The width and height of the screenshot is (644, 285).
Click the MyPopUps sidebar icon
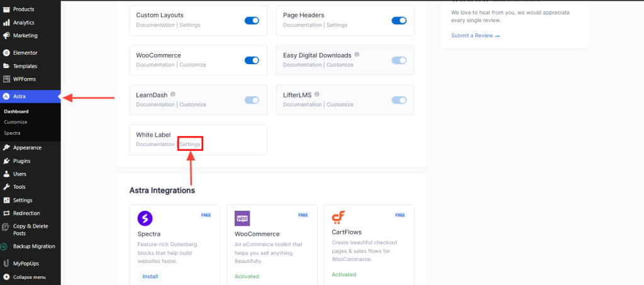point(6,264)
